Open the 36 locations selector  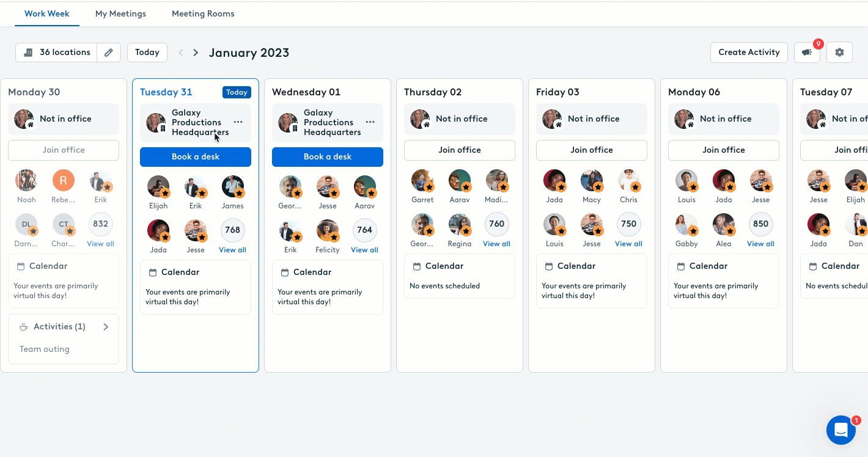coord(56,53)
